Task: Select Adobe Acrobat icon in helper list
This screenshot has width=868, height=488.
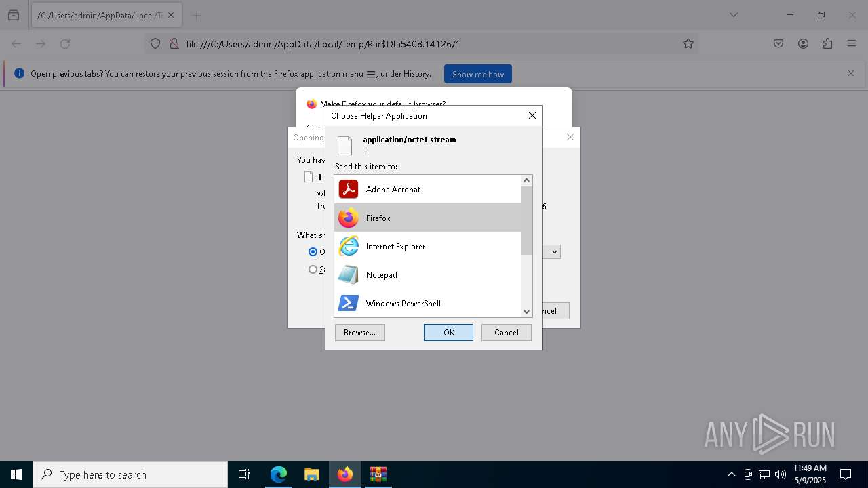Action: [x=349, y=189]
